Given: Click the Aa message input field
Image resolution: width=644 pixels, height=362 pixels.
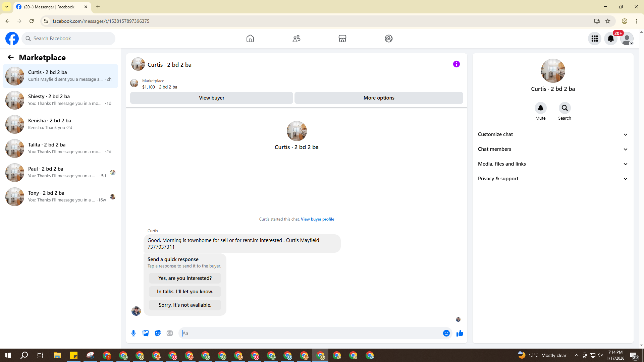Looking at the screenshot, I should point(310,333).
